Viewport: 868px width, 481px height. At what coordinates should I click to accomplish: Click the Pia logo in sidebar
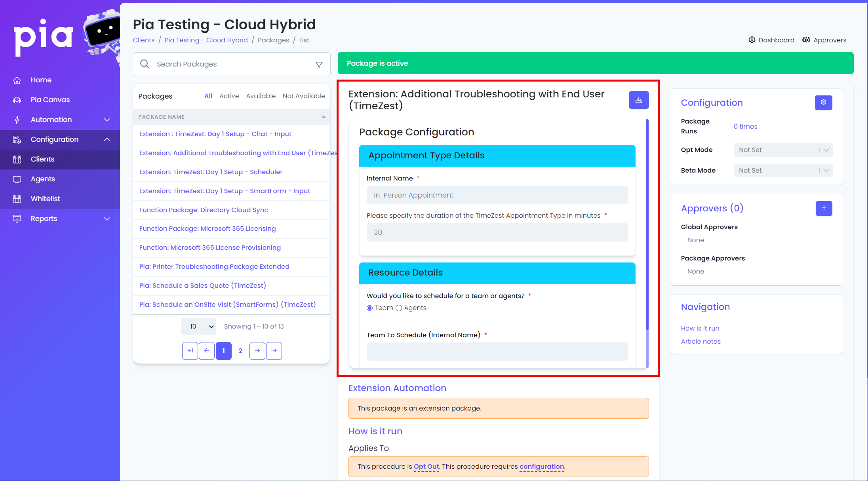click(44, 38)
